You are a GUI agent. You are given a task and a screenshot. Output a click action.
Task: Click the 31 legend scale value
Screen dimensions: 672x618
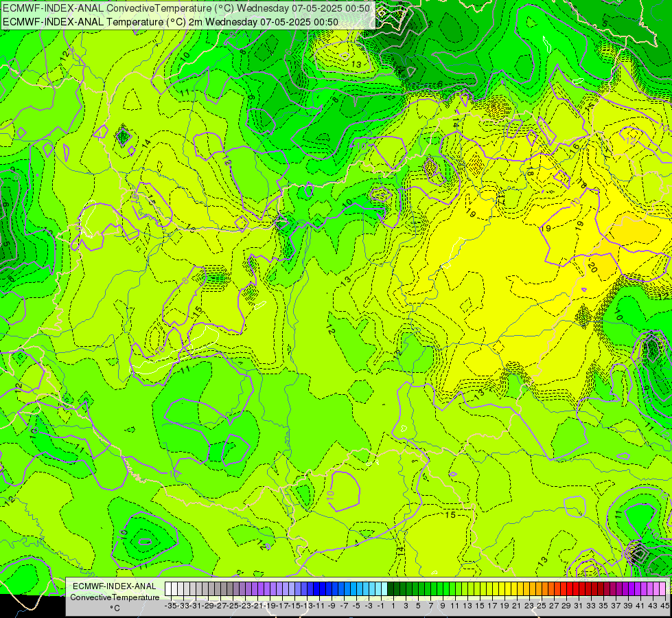(x=579, y=606)
